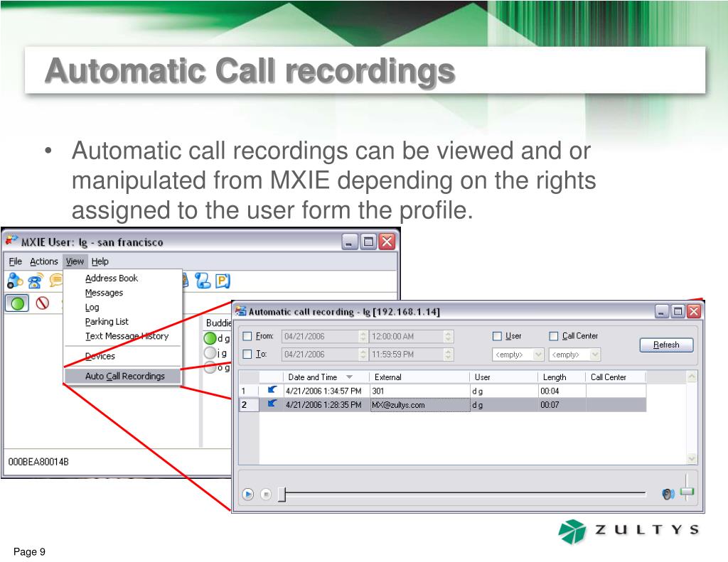
Task: Select Text Message History menu entry
Action: click(127, 335)
